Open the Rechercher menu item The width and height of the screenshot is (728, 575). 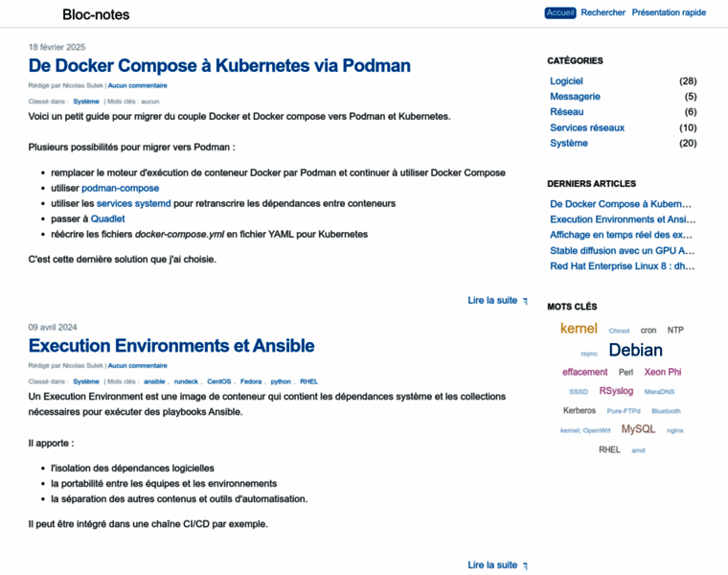pyautogui.click(x=603, y=12)
